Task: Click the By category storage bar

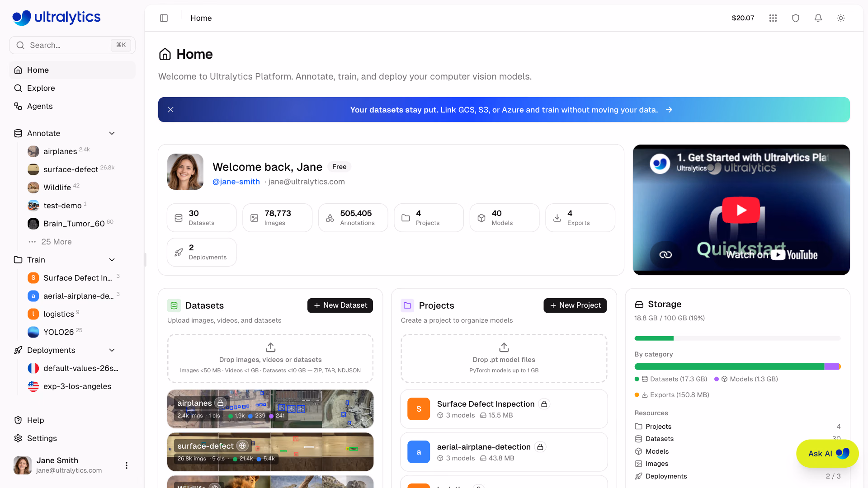Action: tap(737, 366)
